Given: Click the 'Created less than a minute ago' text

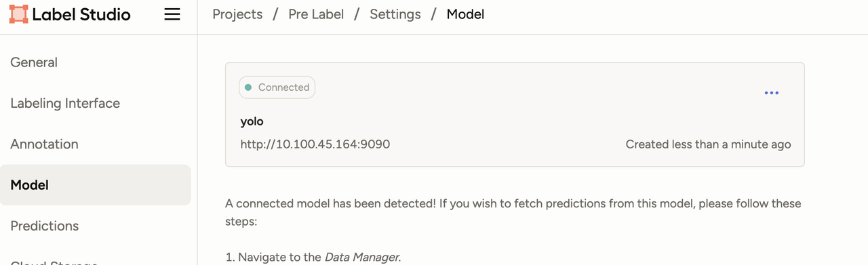Looking at the screenshot, I should (x=708, y=144).
